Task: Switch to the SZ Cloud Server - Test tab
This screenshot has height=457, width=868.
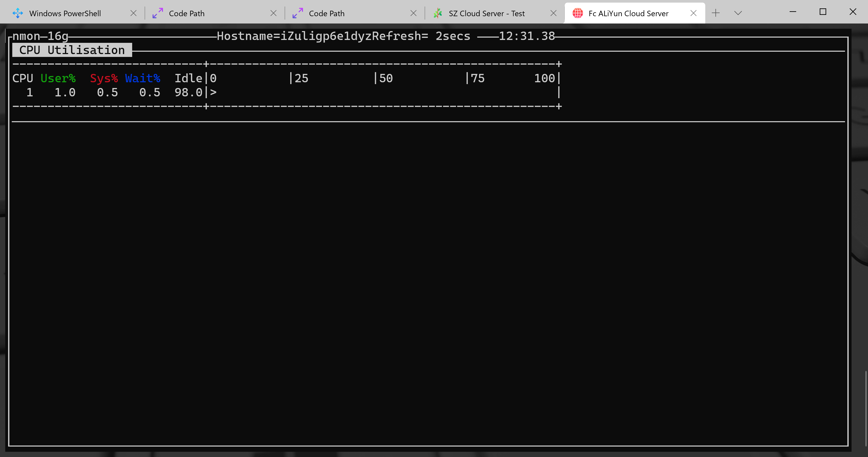Action: coord(487,14)
